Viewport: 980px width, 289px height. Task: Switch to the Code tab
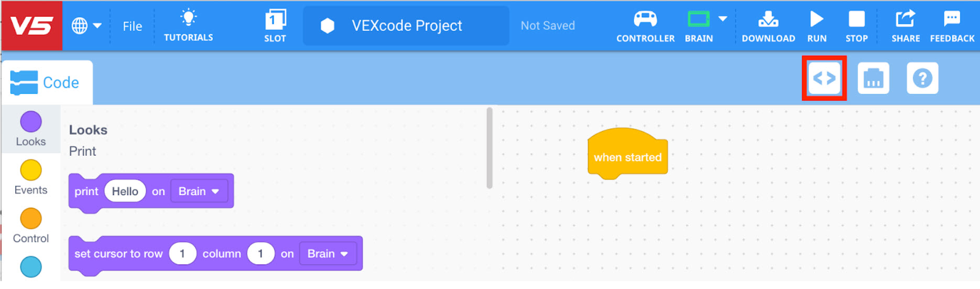click(46, 83)
